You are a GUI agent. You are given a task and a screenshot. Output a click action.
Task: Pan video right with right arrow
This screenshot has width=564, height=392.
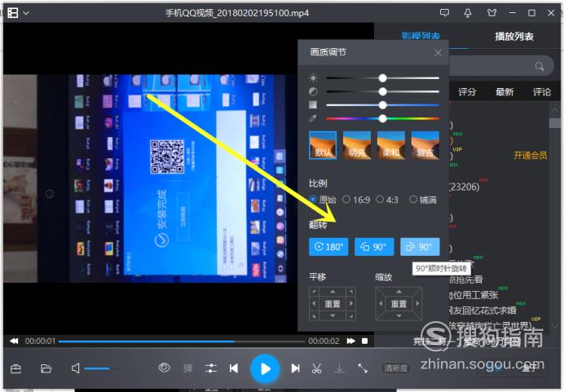(x=351, y=303)
